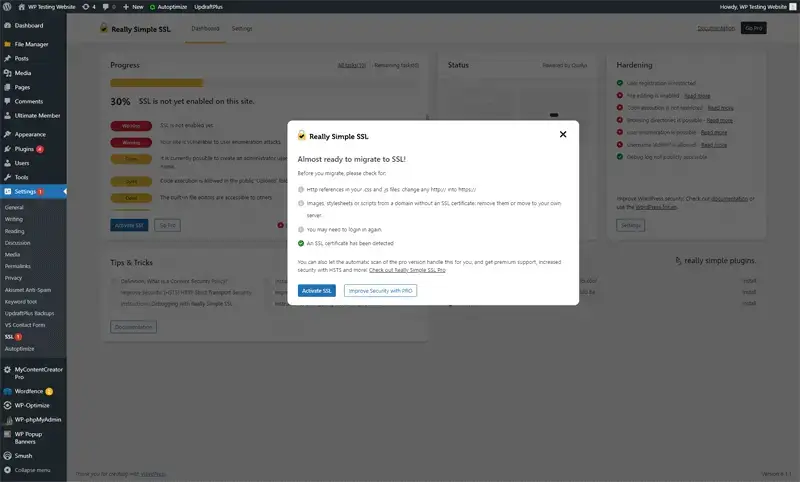Open VS Contact Form submenu item

click(24, 325)
